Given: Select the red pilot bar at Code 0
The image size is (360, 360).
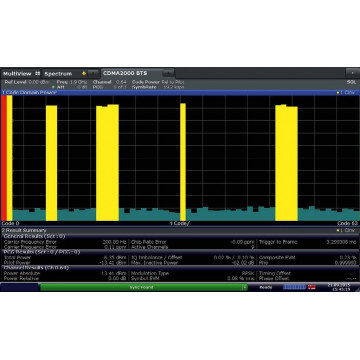Looking at the screenshot, I should [x=4, y=158].
